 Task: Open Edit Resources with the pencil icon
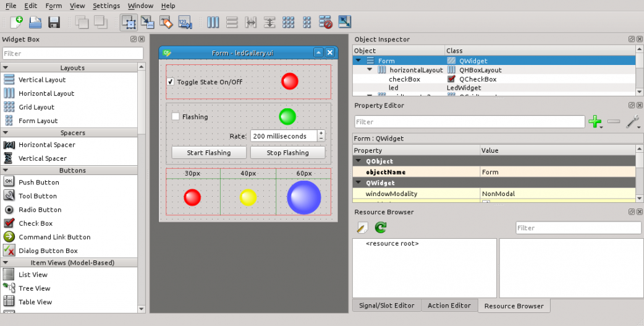coord(362,228)
